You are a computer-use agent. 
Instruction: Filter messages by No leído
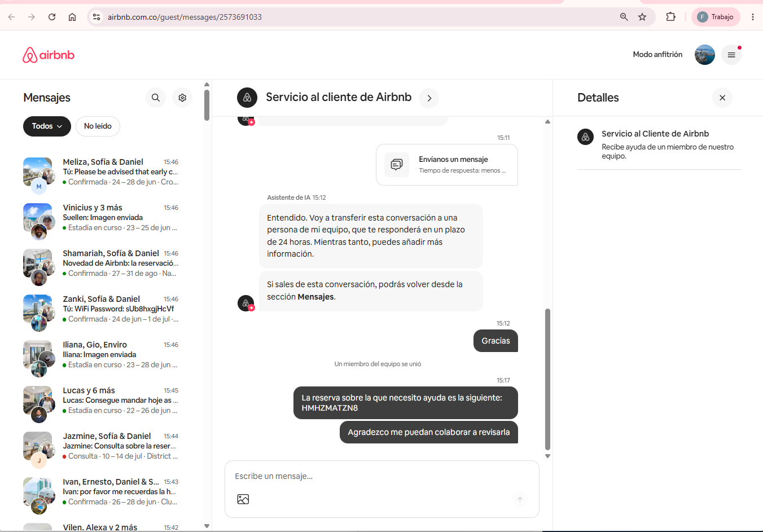pyautogui.click(x=98, y=126)
